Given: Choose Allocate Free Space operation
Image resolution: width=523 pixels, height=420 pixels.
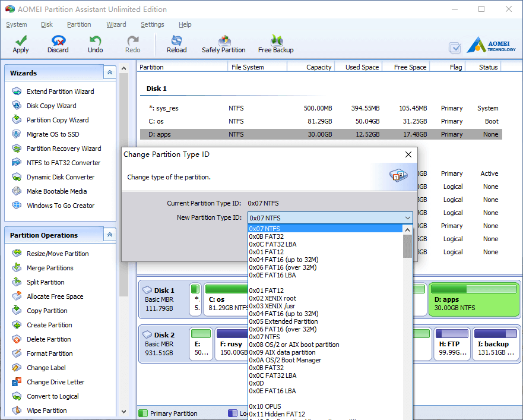Looking at the screenshot, I should click(55, 296).
